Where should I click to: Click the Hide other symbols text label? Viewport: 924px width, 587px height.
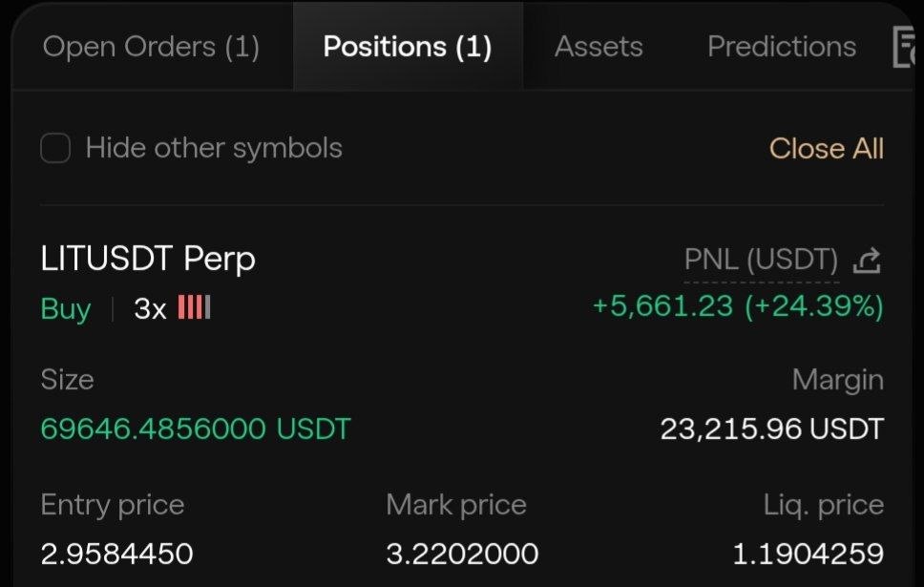(x=214, y=148)
